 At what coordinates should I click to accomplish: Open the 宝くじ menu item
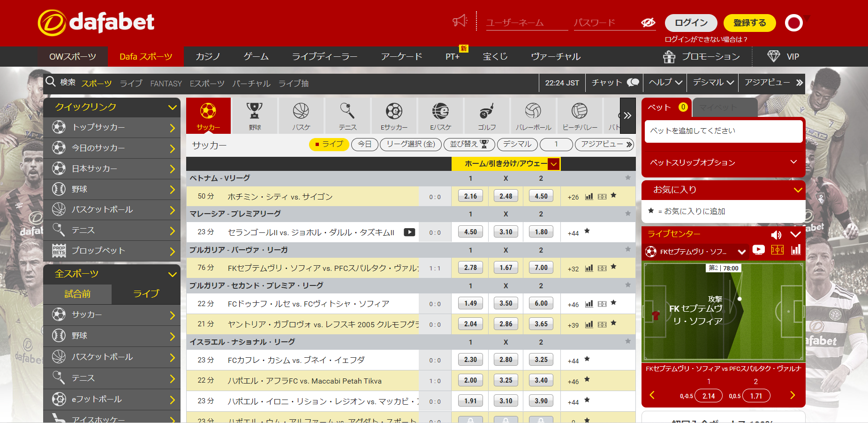tap(495, 57)
